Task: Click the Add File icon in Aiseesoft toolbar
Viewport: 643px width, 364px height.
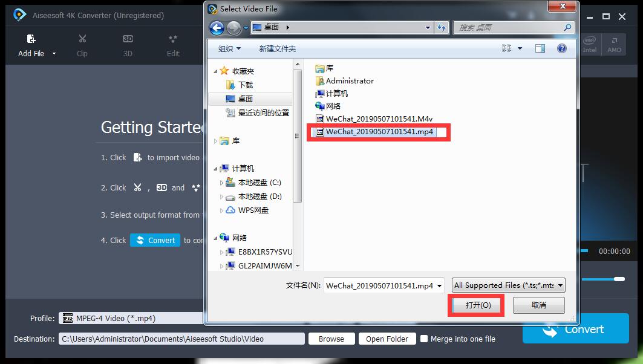Action: (31, 39)
